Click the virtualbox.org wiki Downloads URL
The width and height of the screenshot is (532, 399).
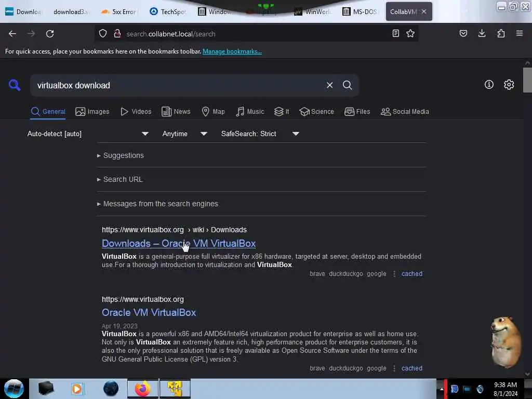point(174,230)
